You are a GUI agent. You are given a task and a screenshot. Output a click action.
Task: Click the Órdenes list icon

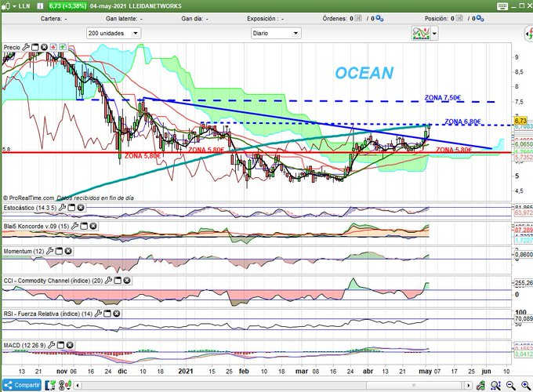tap(358, 18)
